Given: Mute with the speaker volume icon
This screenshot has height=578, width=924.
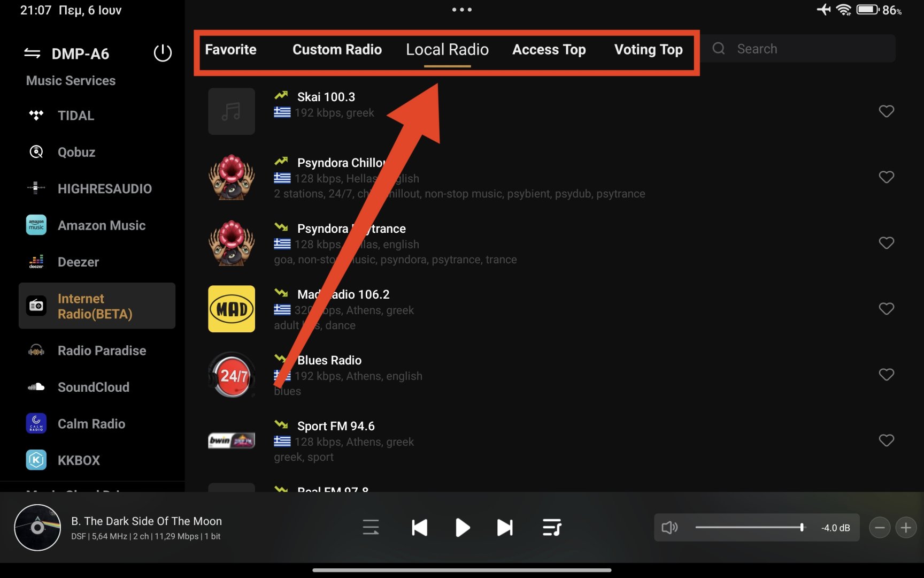Looking at the screenshot, I should (669, 528).
